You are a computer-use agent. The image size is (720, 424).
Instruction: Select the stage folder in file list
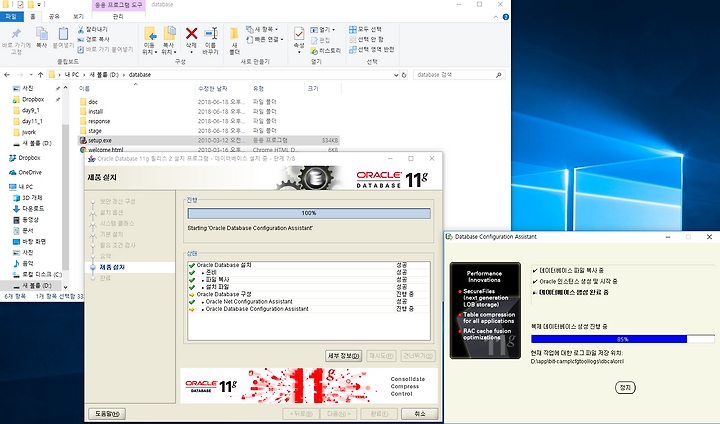coord(90,131)
